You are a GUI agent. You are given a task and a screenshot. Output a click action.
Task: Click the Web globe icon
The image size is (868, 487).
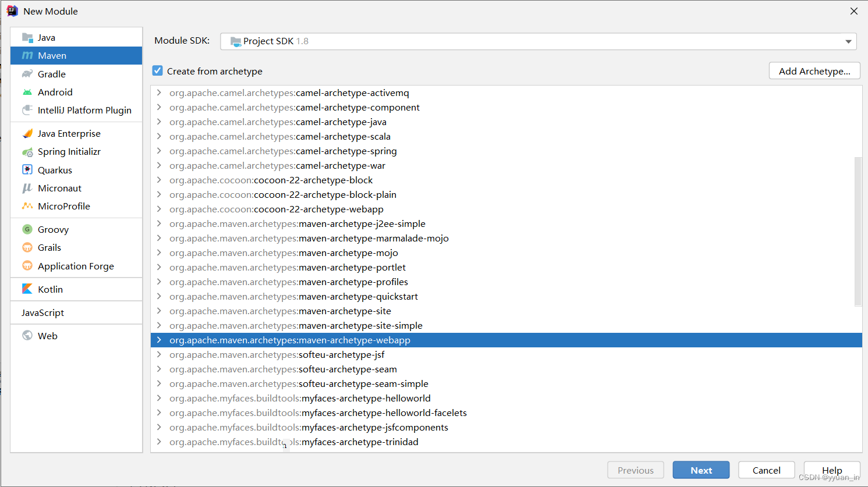(27, 336)
